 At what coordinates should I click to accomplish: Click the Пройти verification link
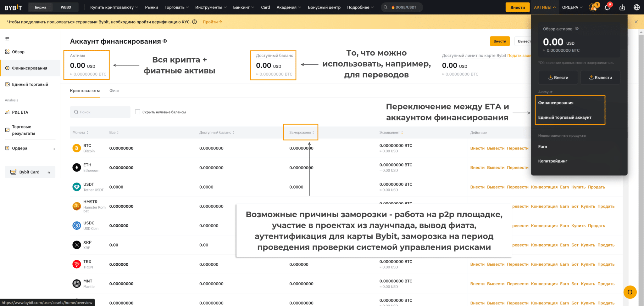[x=212, y=22]
